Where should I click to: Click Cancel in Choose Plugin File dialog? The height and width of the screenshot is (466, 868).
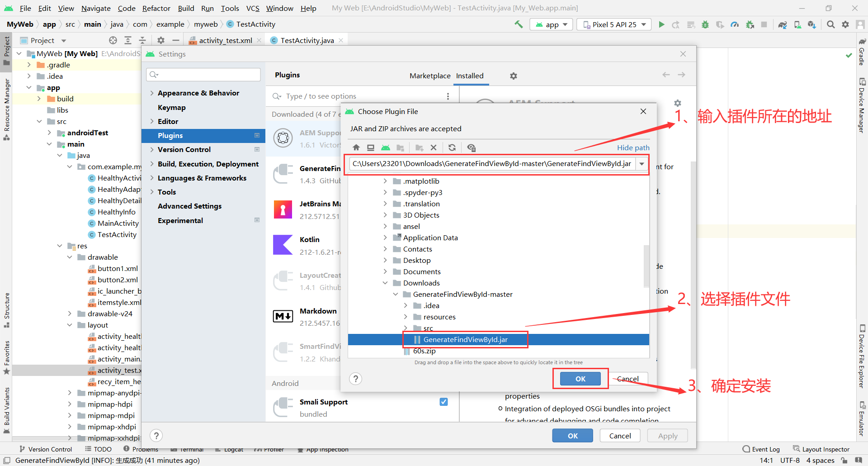click(627, 379)
